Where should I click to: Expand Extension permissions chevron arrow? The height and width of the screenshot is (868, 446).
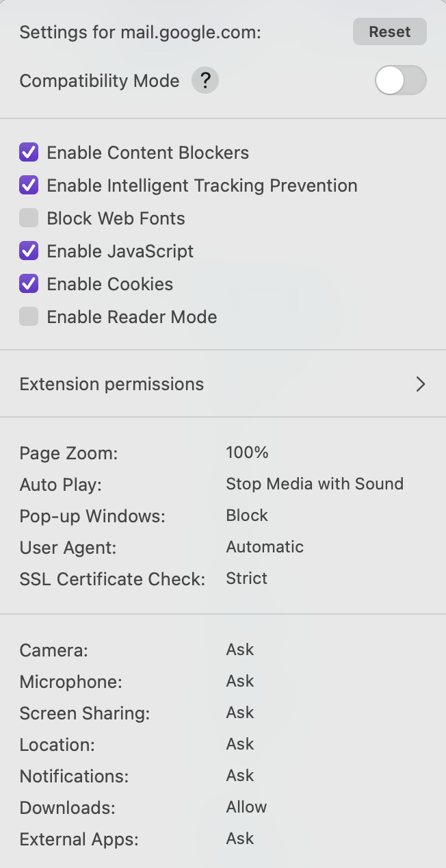pyautogui.click(x=421, y=384)
